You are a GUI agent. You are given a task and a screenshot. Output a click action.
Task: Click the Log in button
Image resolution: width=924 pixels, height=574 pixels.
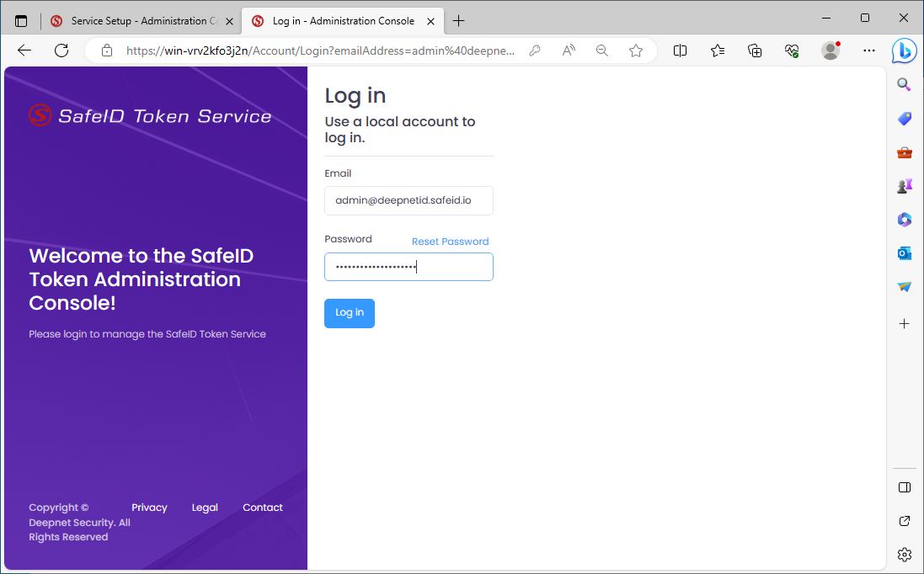(x=349, y=313)
